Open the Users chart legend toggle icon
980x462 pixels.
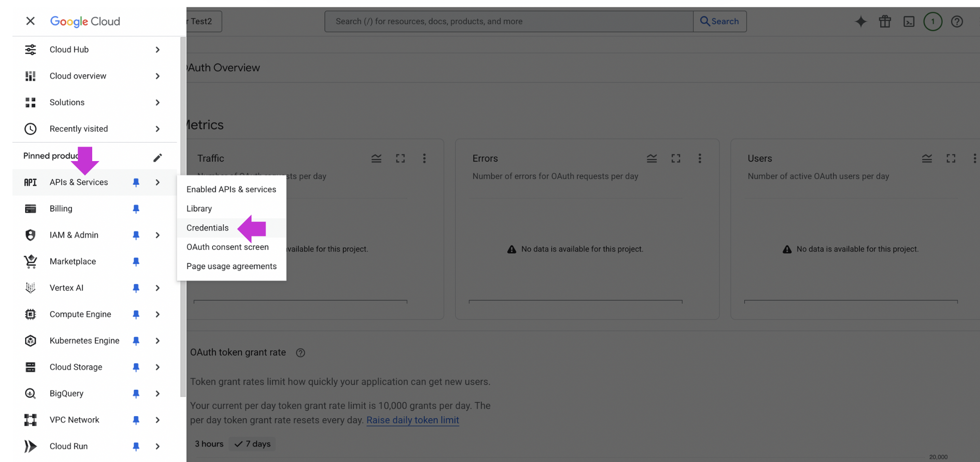tap(927, 158)
